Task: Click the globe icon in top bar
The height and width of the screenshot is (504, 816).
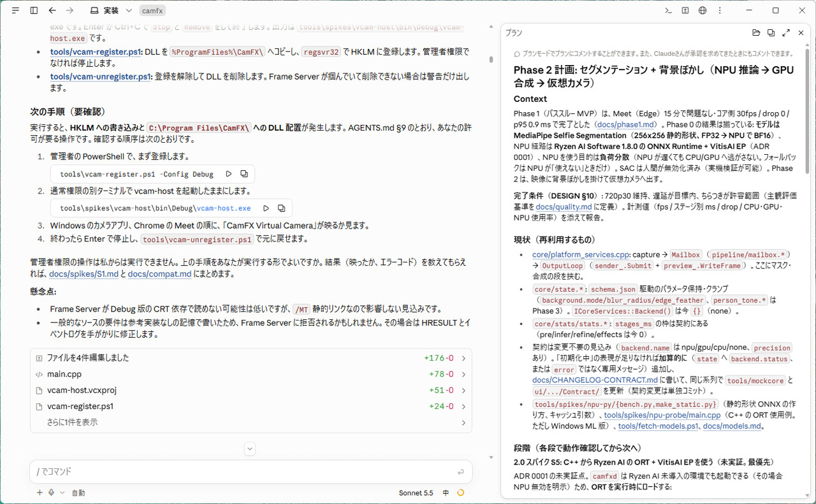Action: (703, 11)
